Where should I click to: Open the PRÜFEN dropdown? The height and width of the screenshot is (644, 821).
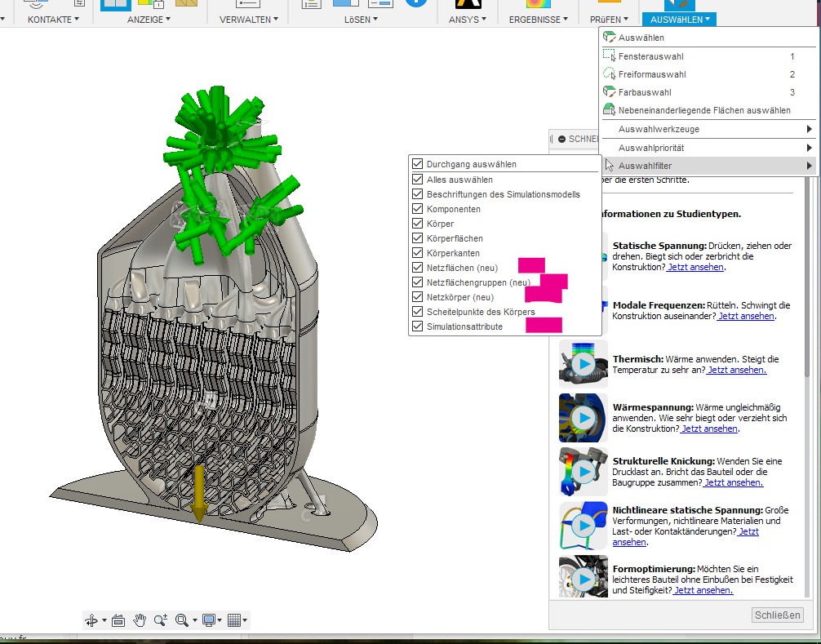[x=609, y=20]
